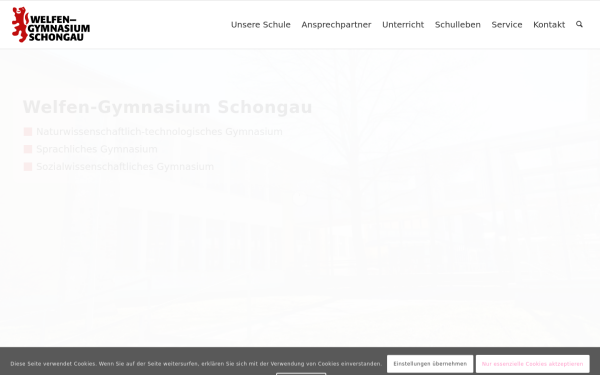Click Einstellungen übernehmen cookie button
Image resolution: width=600 pixels, height=375 pixels.
tap(430, 364)
